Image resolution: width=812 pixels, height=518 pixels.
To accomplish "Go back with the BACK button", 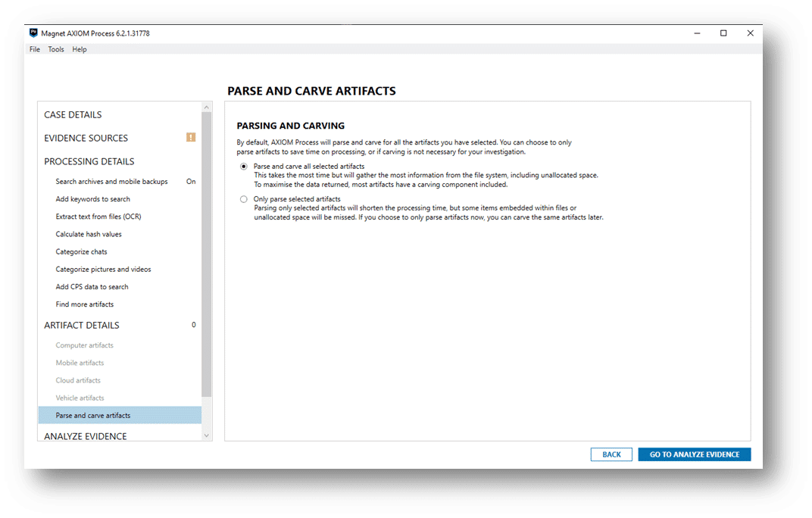I will 611,454.
